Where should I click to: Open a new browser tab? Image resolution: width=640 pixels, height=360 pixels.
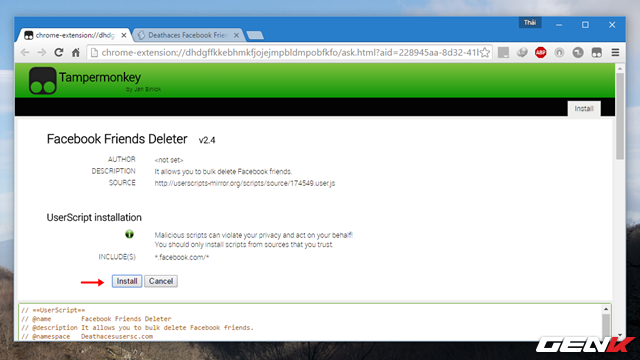point(255,36)
